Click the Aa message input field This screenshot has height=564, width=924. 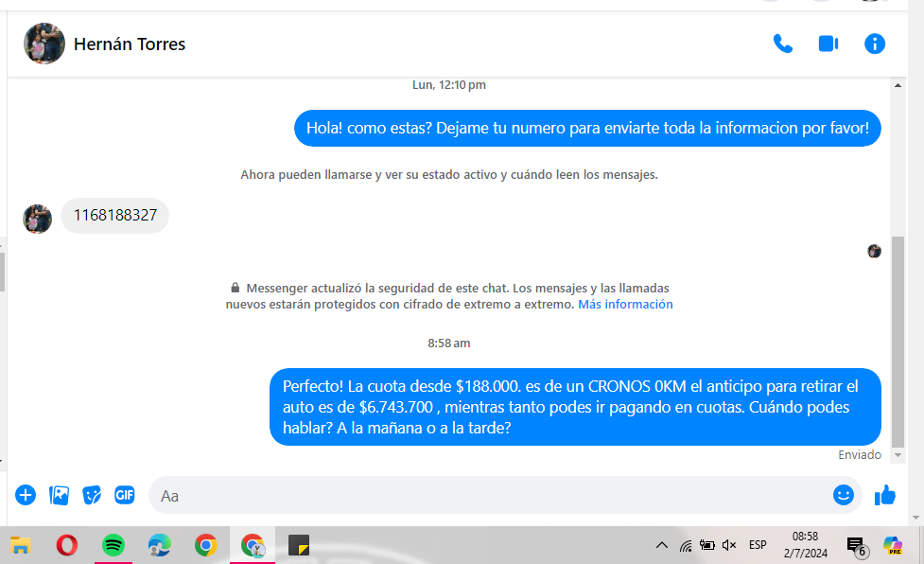point(473,495)
